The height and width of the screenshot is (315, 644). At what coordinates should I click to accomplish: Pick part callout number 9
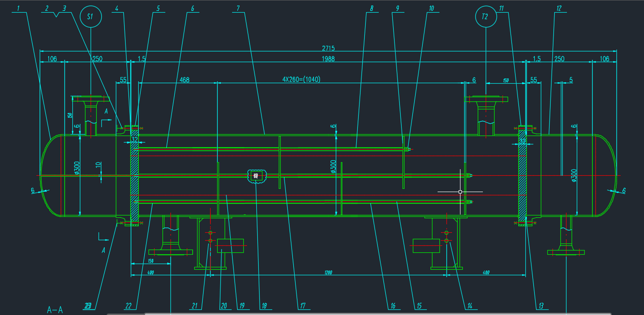[x=397, y=8]
